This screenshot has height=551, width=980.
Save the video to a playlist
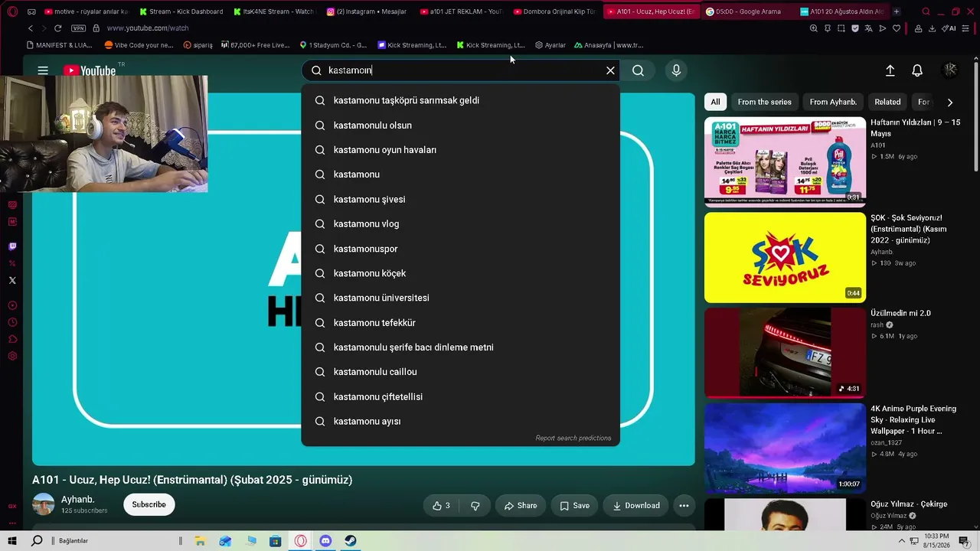(x=574, y=505)
